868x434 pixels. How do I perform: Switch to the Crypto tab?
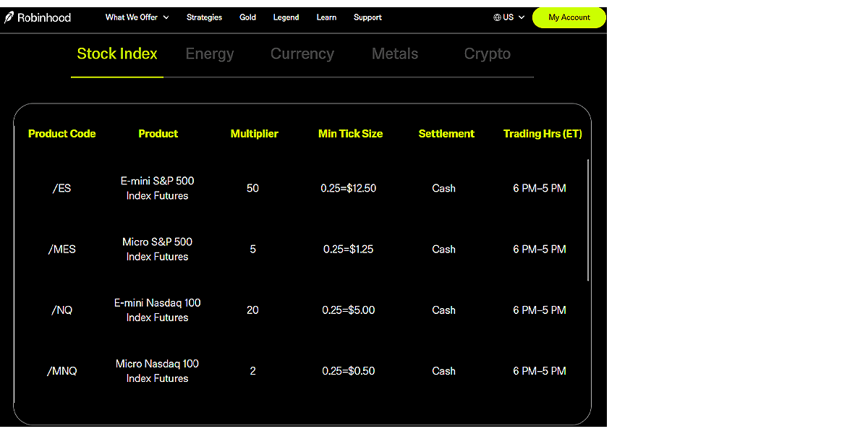click(488, 54)
